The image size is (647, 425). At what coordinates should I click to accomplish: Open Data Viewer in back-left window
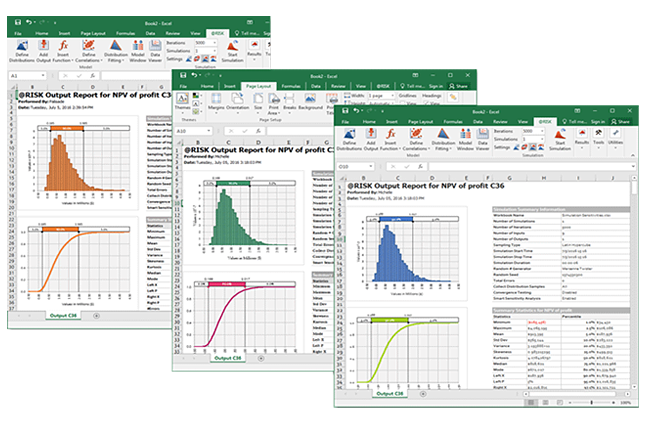pyautogui.click(x=155, y=51)
